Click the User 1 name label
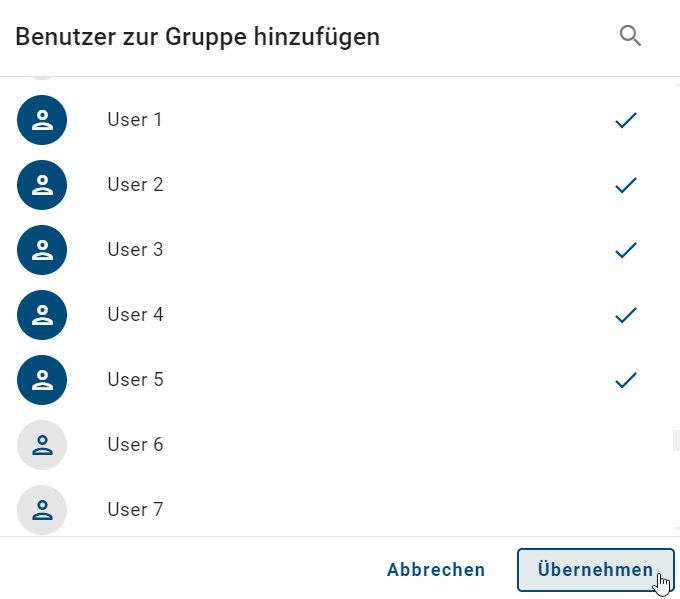This screenshot has height=599, width=680. coord(135,120)
